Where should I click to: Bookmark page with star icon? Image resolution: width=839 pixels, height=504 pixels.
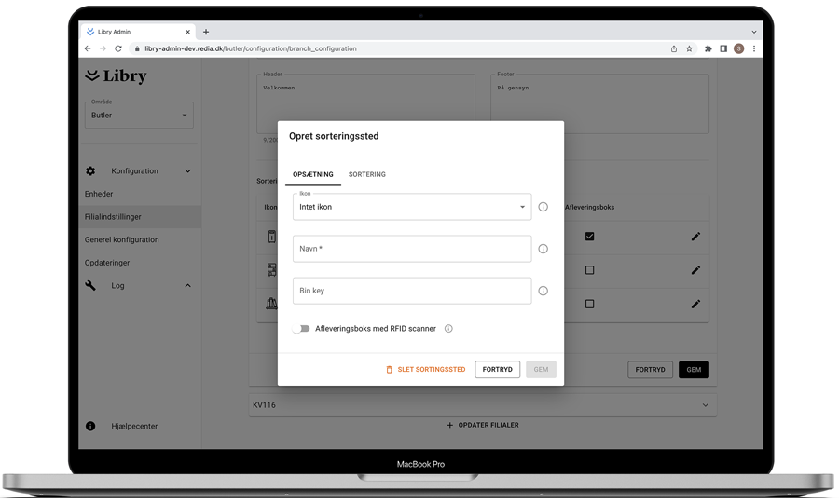point(690,48)
